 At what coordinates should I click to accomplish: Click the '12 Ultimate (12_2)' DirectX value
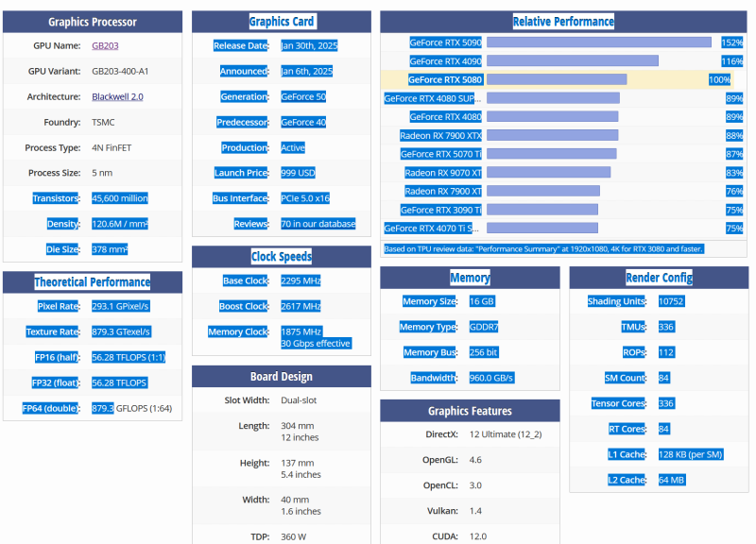coord(506,434)
